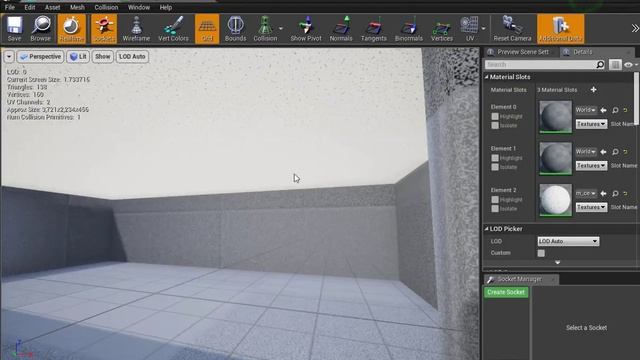
Task: Click the Details search field
Action: [540, 64]
